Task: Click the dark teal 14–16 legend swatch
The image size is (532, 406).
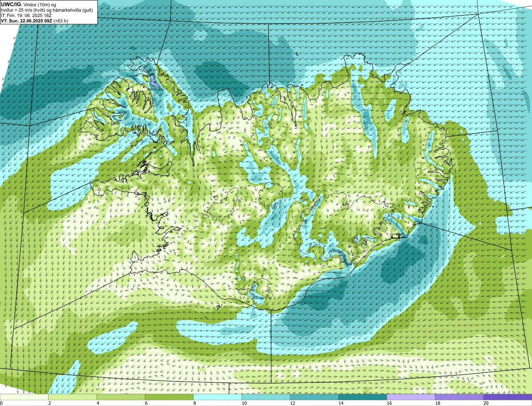Action: click(363, 397)
